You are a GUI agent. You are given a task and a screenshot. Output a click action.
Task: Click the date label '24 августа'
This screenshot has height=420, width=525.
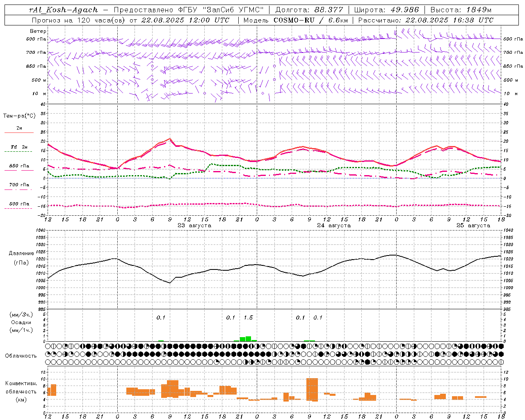pos(334,226)
